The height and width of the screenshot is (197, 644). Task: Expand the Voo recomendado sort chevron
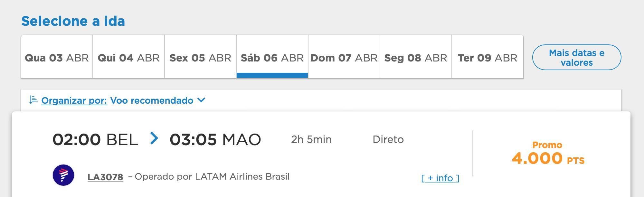tap(201, 100)
